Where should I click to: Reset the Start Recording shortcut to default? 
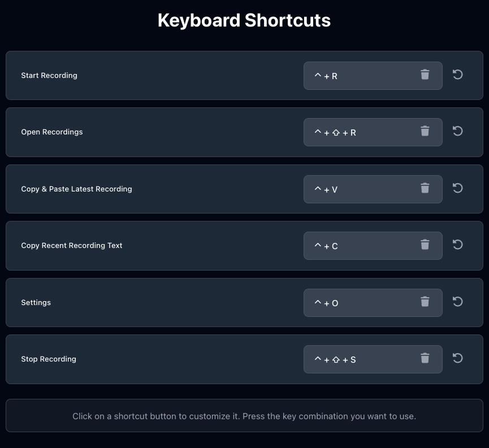457,75
